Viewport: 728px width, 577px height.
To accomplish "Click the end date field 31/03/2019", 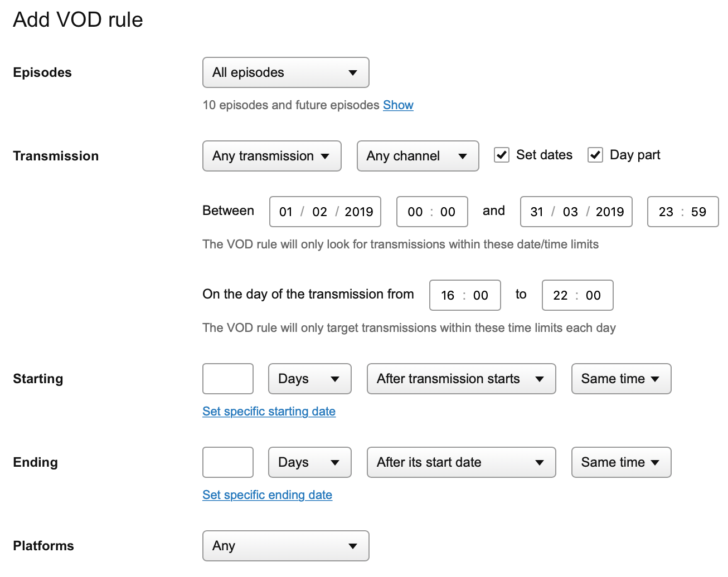I will [576, 212].
